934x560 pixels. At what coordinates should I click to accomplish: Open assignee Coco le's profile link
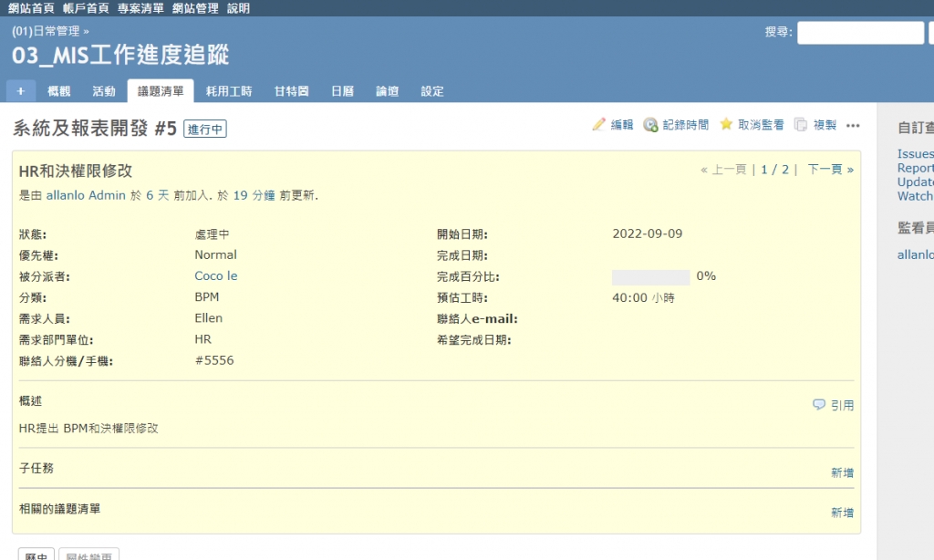point(215,275)
